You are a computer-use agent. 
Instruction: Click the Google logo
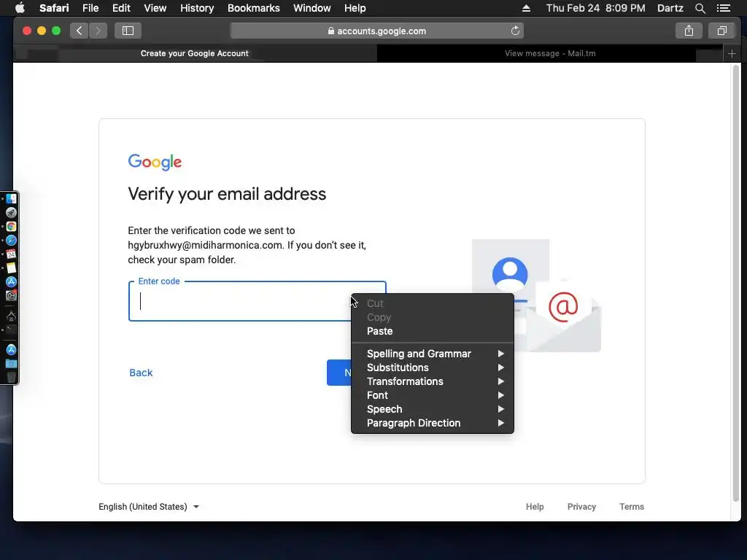pyautogui.click(x=155, y=162)
